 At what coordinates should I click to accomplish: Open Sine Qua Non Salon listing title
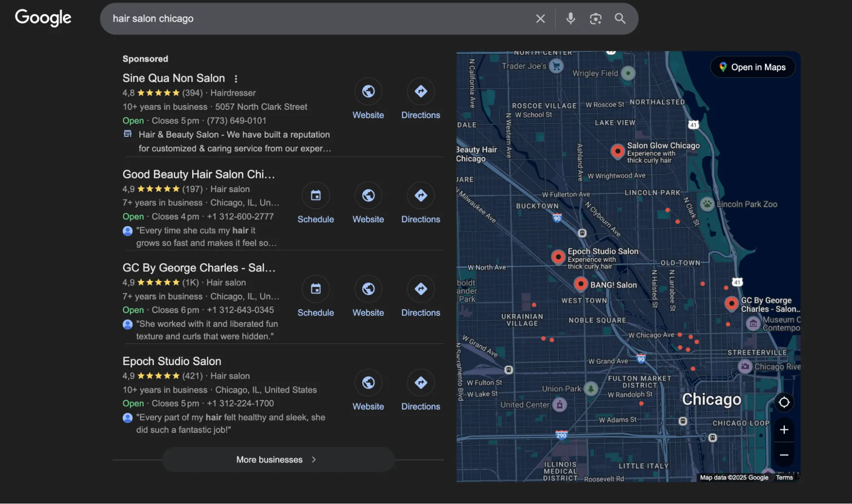point(173,78)
